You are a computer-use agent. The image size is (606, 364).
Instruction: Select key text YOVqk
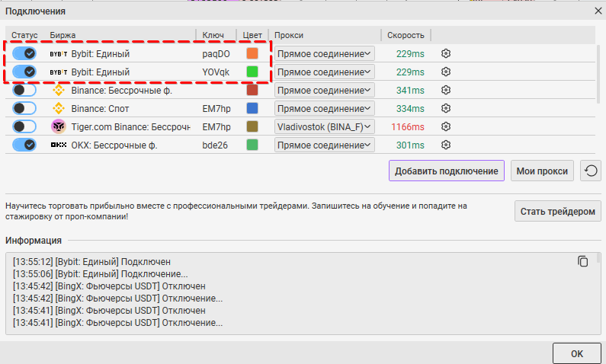click(216, 72)
